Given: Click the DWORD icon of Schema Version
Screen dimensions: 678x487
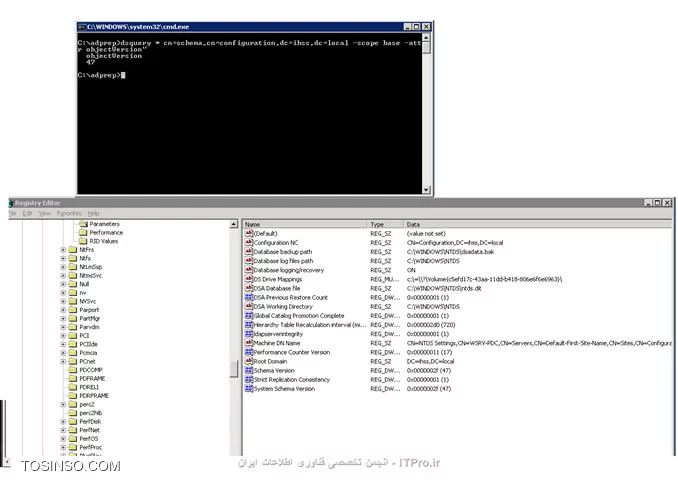Looking at the screenshot, I should pos(249,371).
